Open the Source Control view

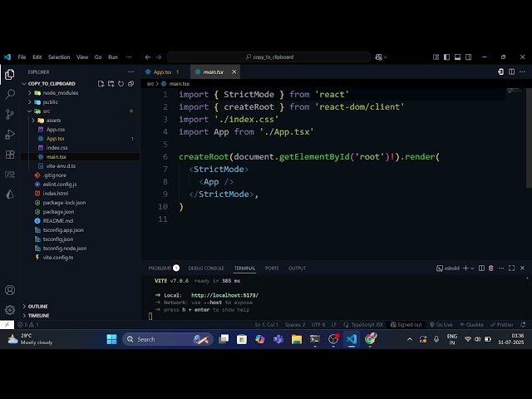point(10,115)
